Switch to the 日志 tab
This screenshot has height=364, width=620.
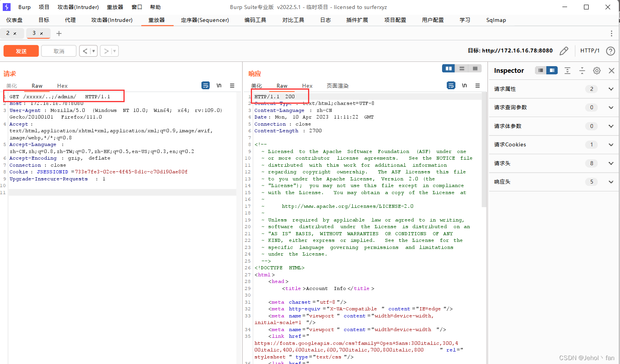326,20
